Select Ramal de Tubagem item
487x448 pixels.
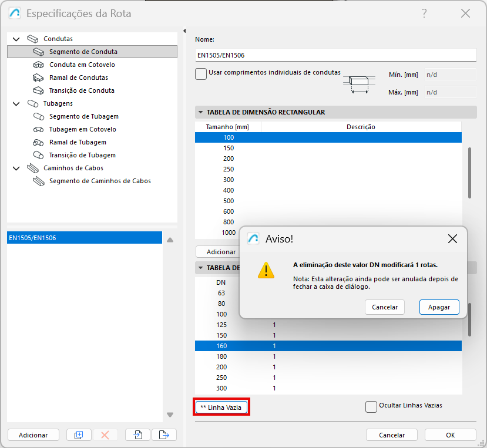tap(78, 142)
